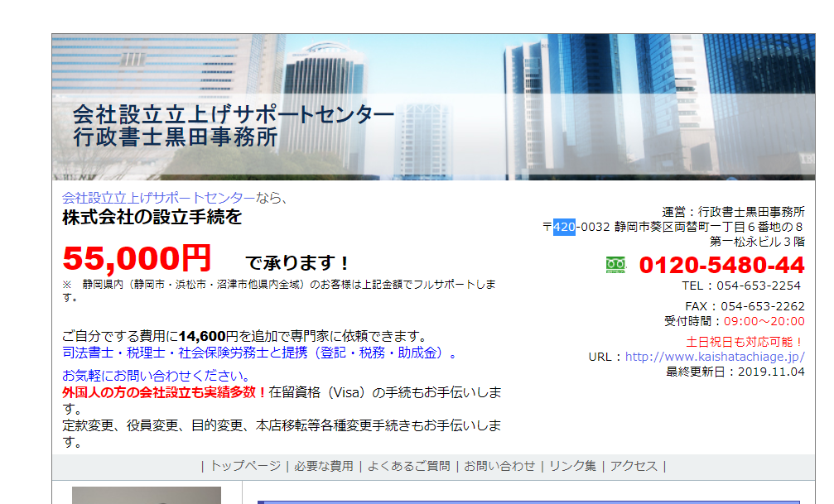Open the トップページ navigation item
The width and height of the screenshot is (834, 504).
(x=245, y=466)
